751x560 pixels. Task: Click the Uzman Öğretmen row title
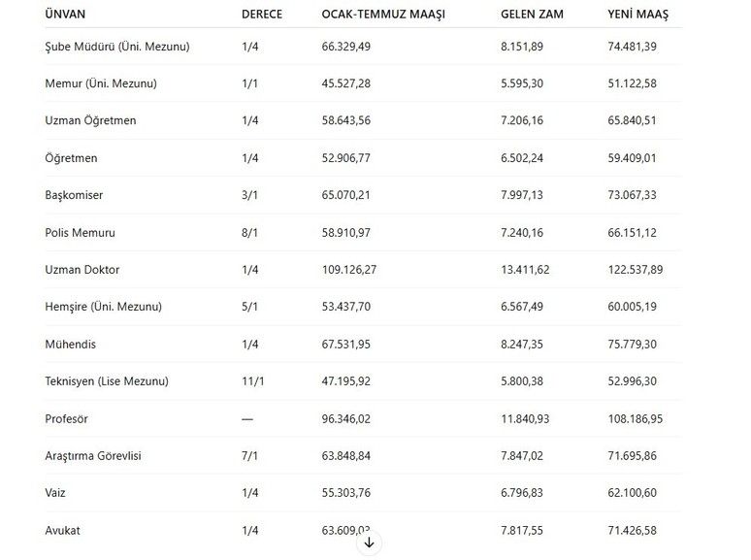coord(90,120)
